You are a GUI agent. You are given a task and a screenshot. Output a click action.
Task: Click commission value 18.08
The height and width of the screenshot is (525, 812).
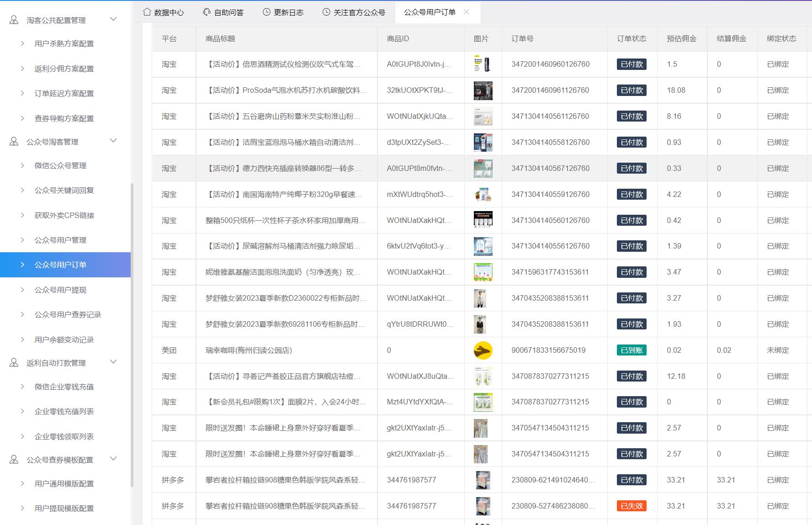pyautogui.click(x=676, y=90)
